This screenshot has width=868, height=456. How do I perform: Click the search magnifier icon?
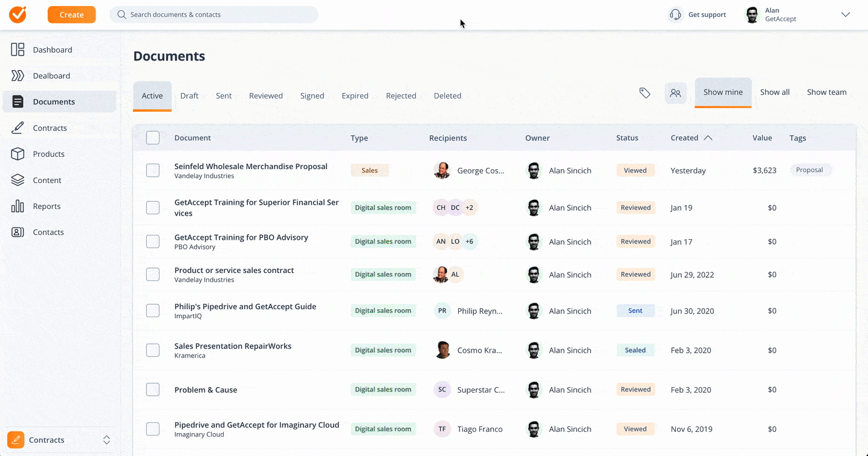(121, 14)
